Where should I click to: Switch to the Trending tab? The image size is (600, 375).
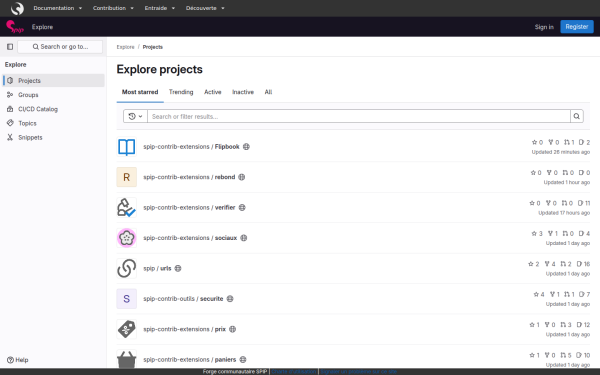(181, 92)
